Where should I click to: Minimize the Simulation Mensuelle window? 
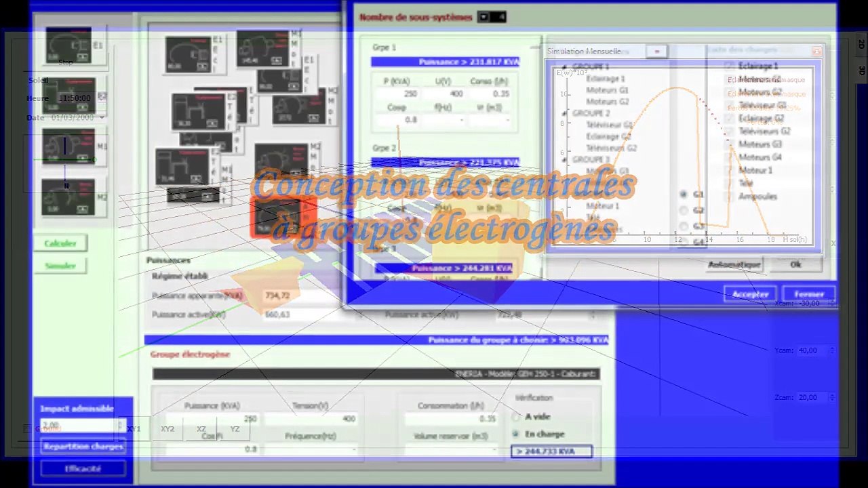click(656, 51)
